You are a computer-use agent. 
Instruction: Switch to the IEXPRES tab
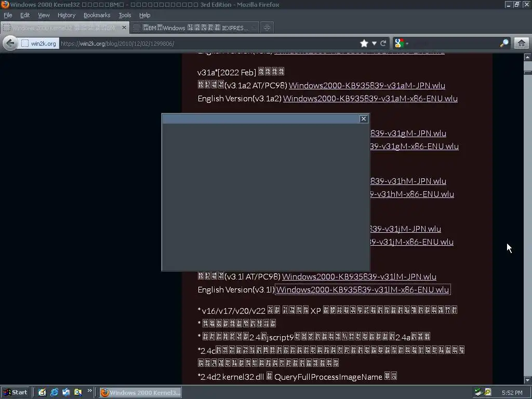[195, 28]
